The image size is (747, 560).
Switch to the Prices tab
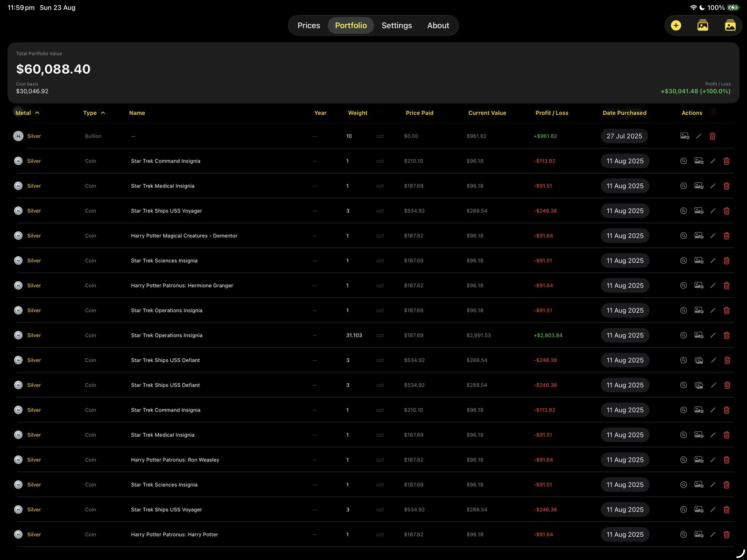point(309,26)
